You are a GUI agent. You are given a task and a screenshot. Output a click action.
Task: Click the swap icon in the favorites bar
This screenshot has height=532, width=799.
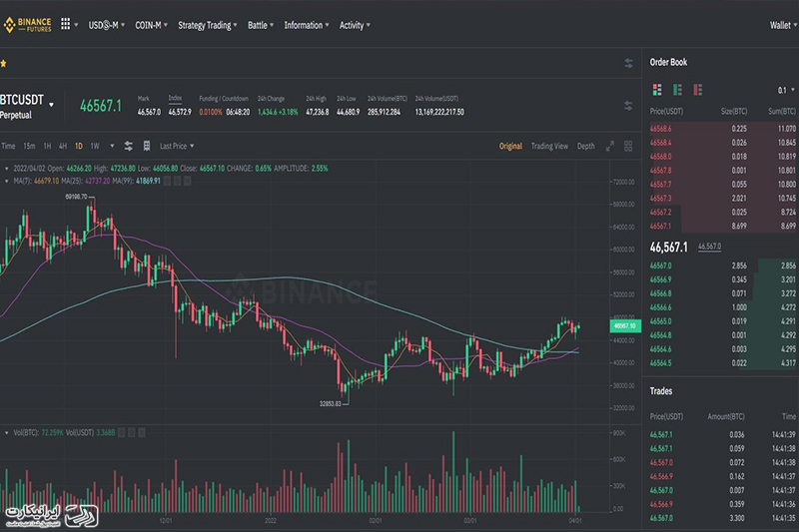click(x=628, y=63)
